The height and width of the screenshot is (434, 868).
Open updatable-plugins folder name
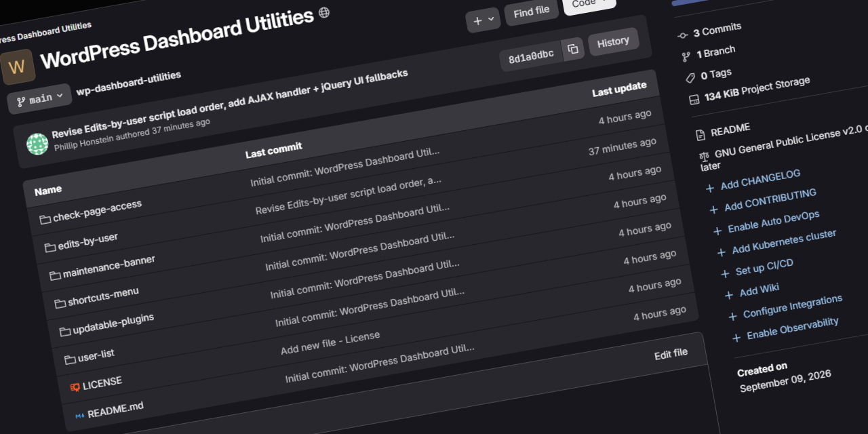pyautogui.click(x=113, y=324)
